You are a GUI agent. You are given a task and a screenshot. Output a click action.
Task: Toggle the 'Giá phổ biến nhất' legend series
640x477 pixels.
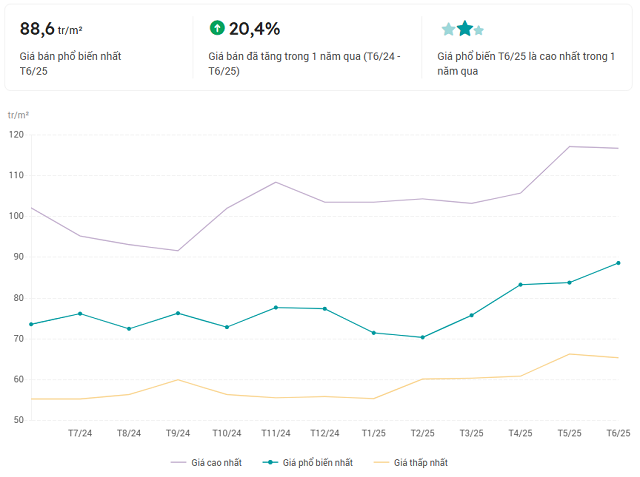pyautogui.click(x=309, y=462)
